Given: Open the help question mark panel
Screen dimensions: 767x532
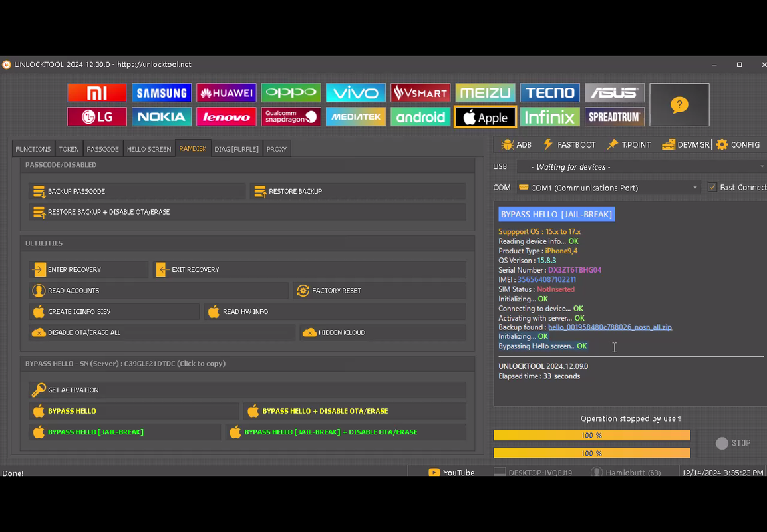Looking at the screenshot, I should click(x=679, y=104).
